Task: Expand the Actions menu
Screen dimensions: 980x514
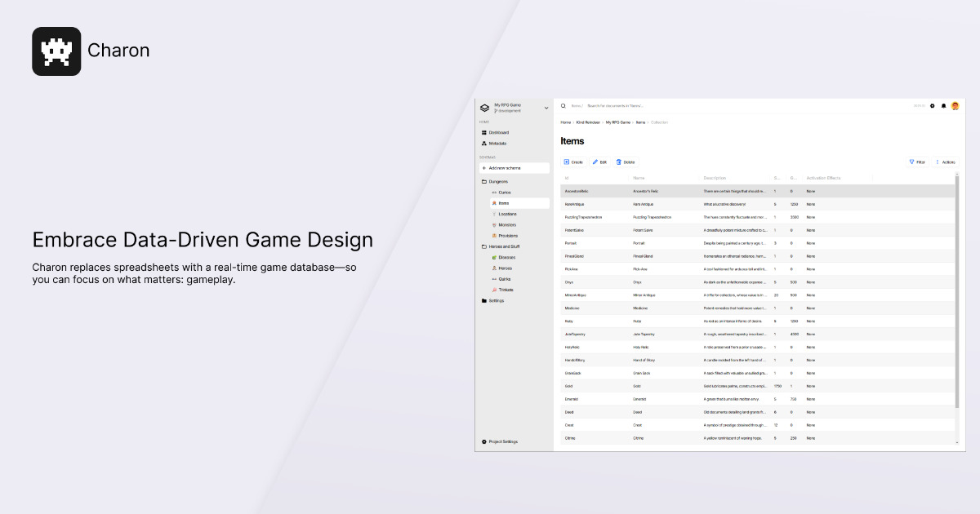Action: point(946,162)
